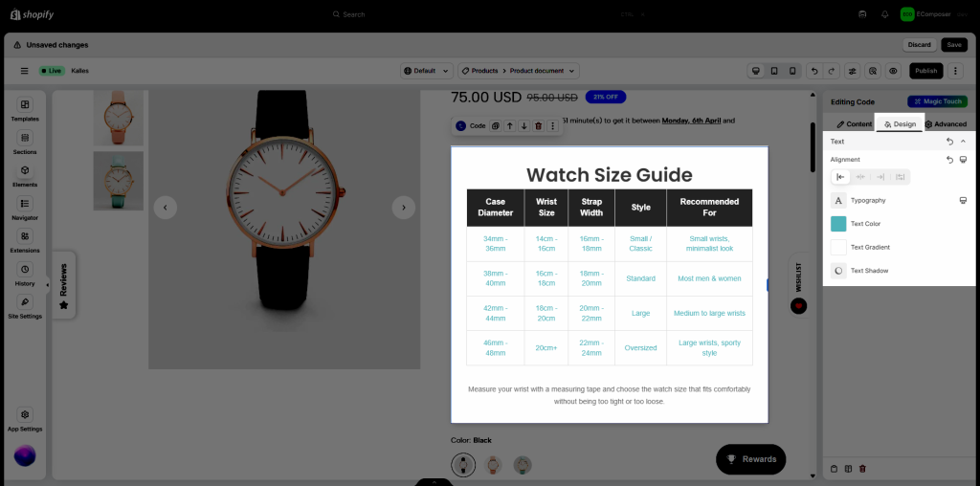Move the Code element up
The height and width of the screenshot is (486, 980).
click(510, 126)
